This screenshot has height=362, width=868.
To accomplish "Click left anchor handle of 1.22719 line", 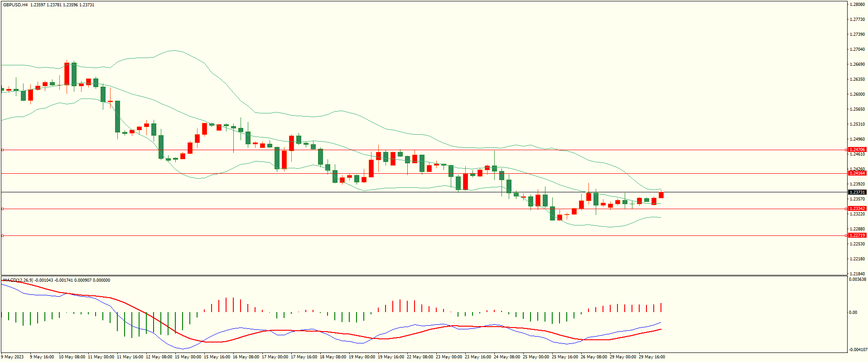I will 2,235.
